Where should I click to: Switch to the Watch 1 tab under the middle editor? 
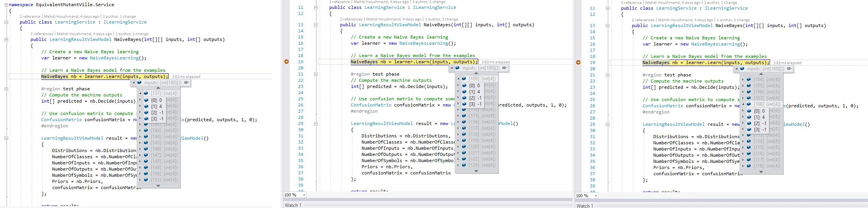click(293, 205)
